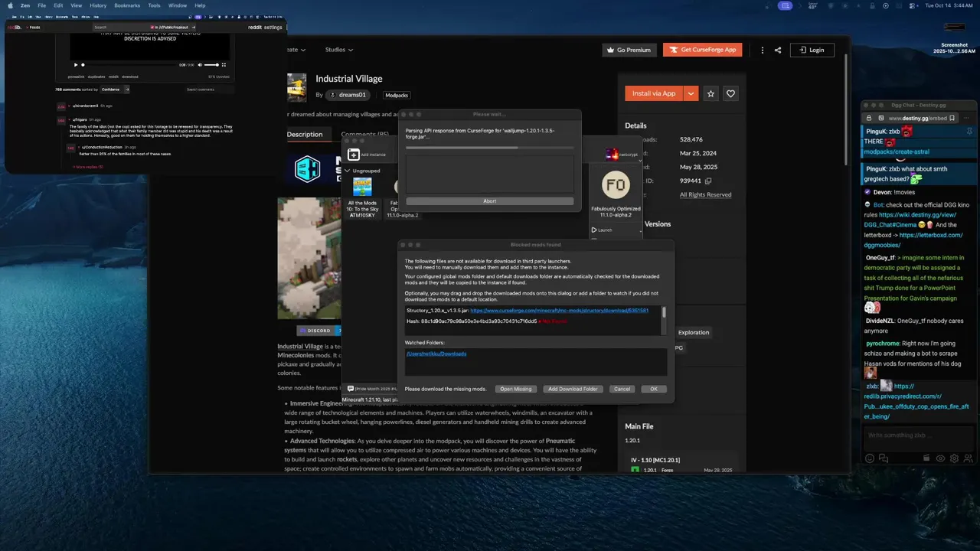Click Get CurseForge App button
This screenshot has height=551, width=980.
click(x=703, y=50)
